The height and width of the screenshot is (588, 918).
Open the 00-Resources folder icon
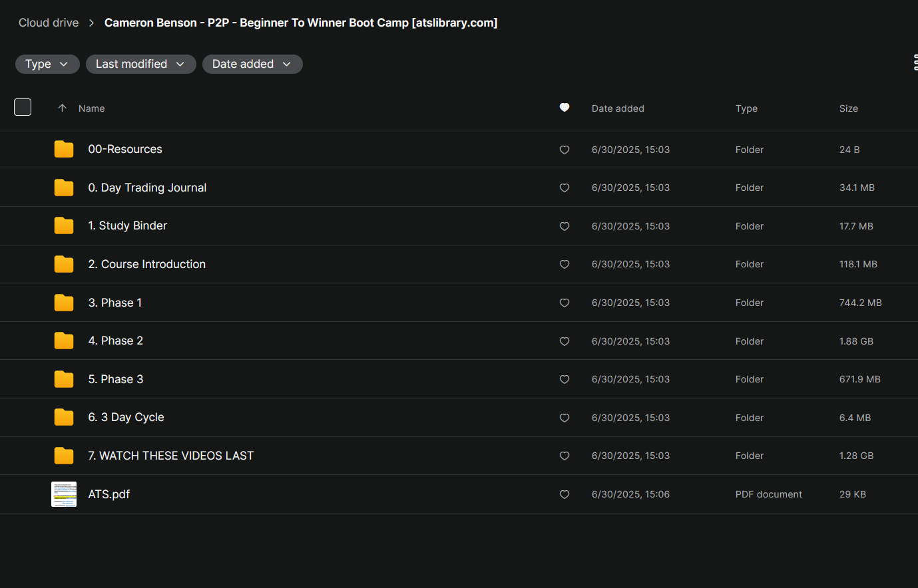(64, 149)
